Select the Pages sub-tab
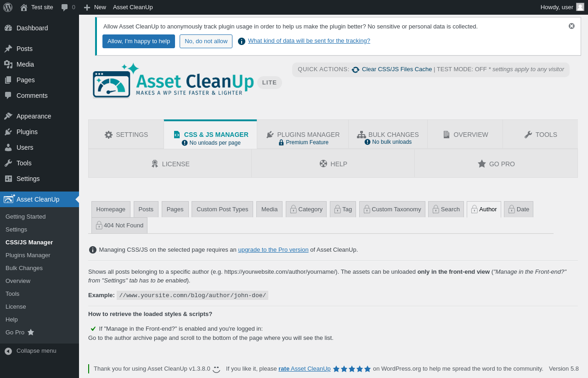The image size is (588, 378). (x=175, y=209)
